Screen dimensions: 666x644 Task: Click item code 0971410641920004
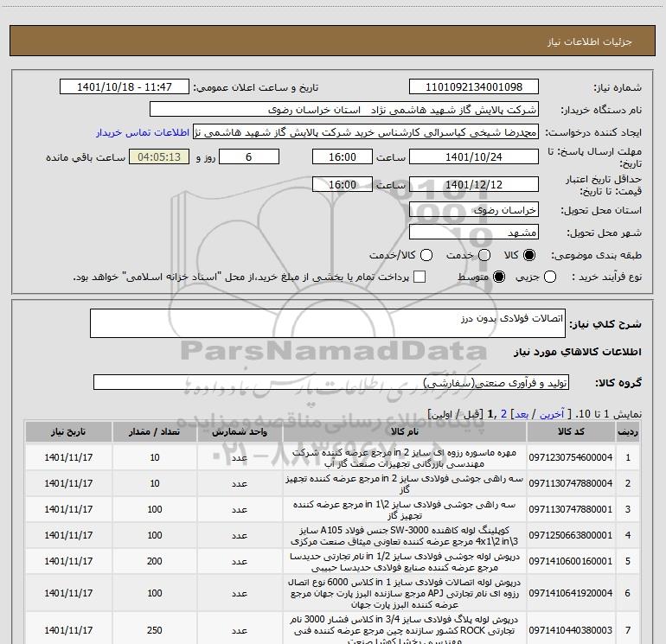pyautogui.click(x=571, y=593)
